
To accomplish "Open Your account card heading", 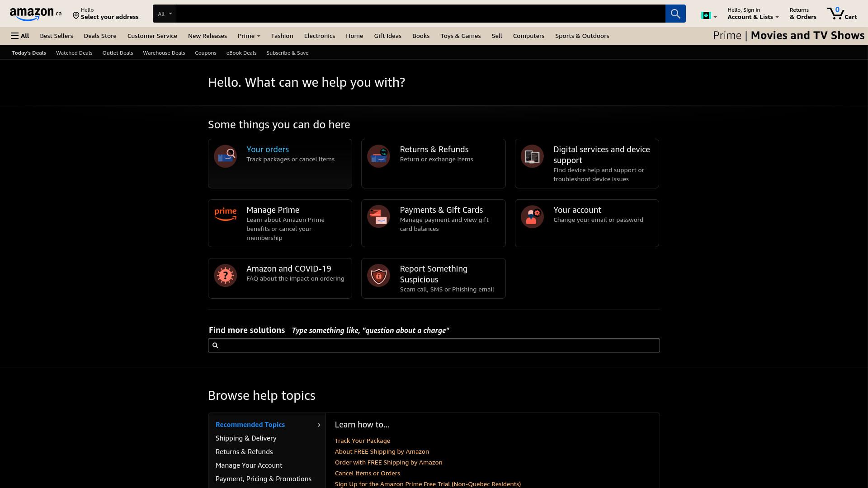I will [577, 210].
